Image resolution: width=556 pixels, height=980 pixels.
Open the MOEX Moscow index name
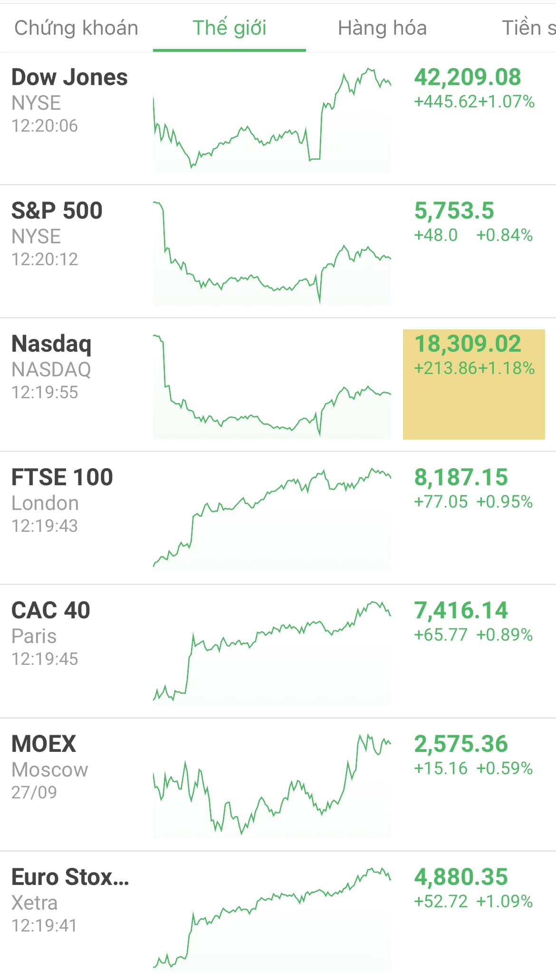tap(44, 744)
